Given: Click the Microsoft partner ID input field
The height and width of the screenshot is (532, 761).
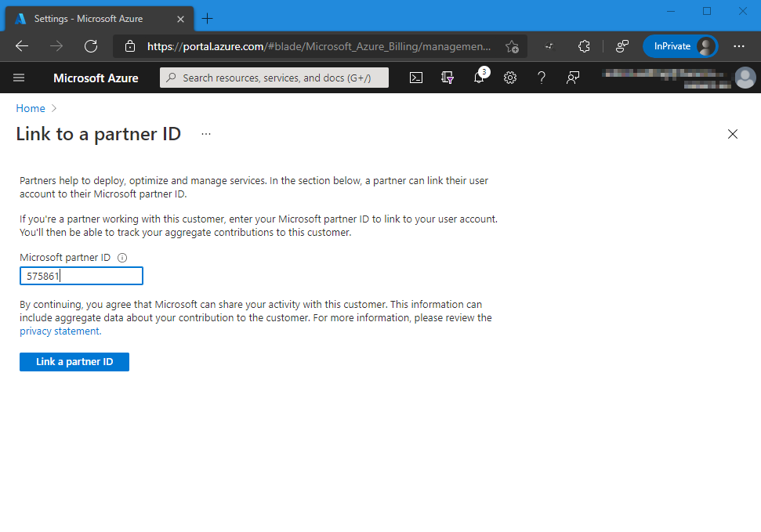Looking at the screenshot, I should 82,276.
